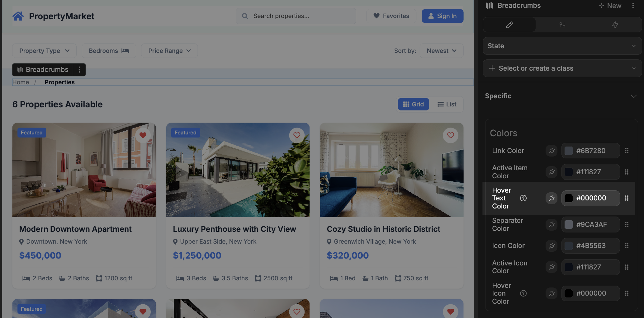Click the Sign In button
Image resolution: width=644 pixels, height=318 pixels.
[442, 16]
